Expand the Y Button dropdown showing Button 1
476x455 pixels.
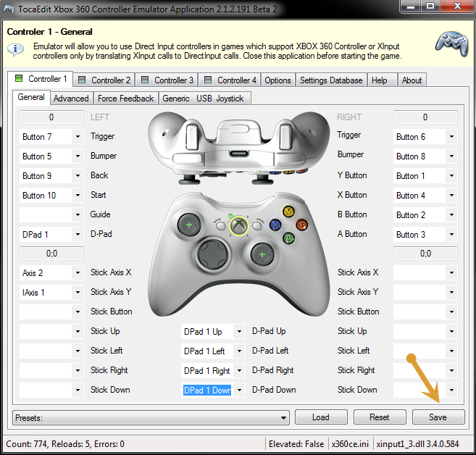coord(451,176)
